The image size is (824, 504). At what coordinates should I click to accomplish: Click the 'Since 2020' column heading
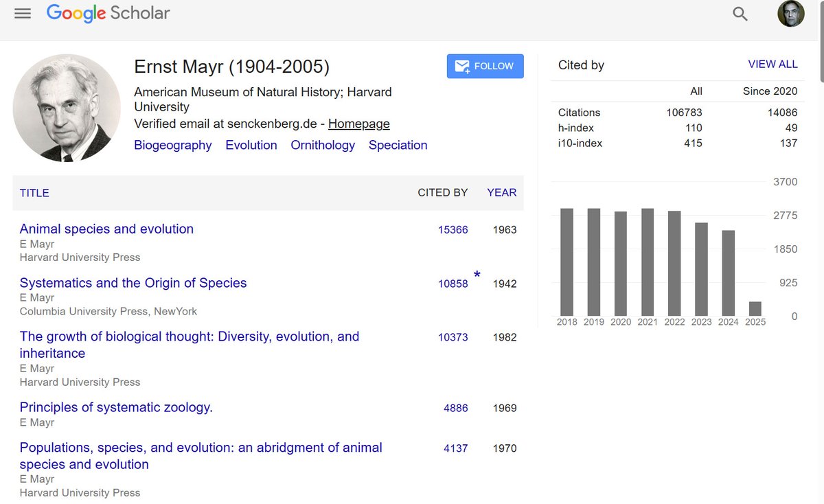(770, 91)
